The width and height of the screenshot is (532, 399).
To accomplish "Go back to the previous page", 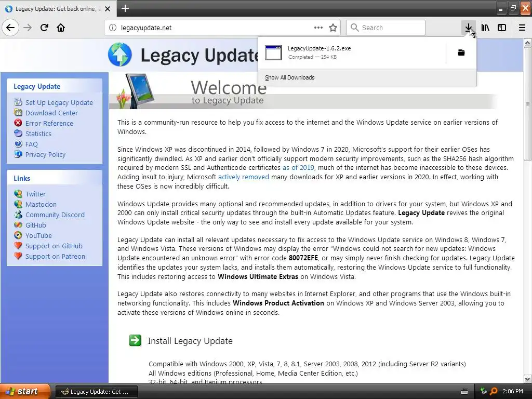I will [10, 28].
